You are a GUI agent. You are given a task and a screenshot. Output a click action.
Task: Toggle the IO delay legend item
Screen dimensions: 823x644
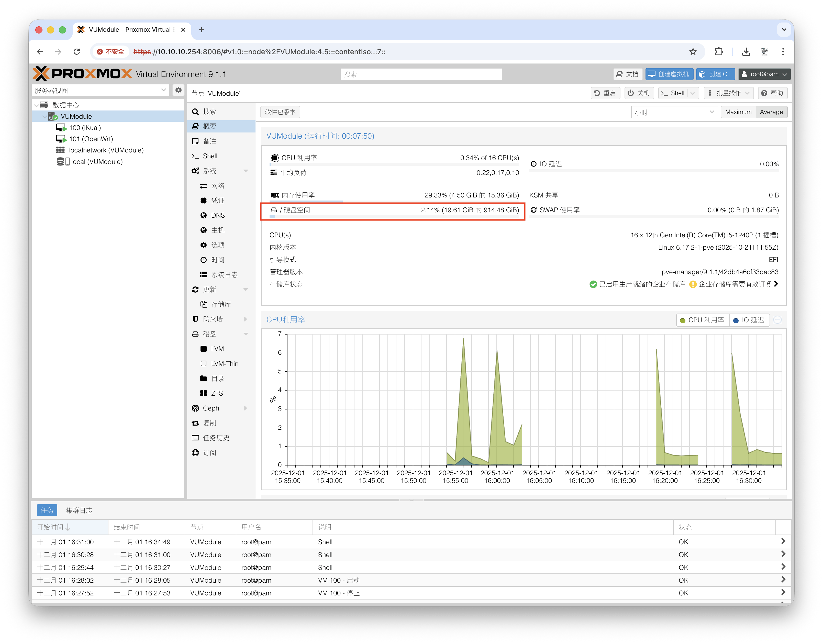[x=749, y=320]
